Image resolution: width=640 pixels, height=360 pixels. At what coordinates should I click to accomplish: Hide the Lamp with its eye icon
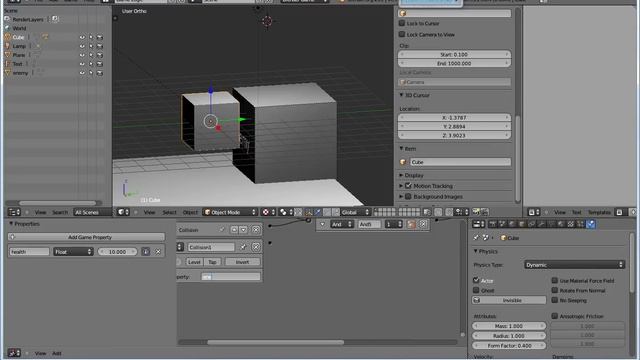(82, 46)
